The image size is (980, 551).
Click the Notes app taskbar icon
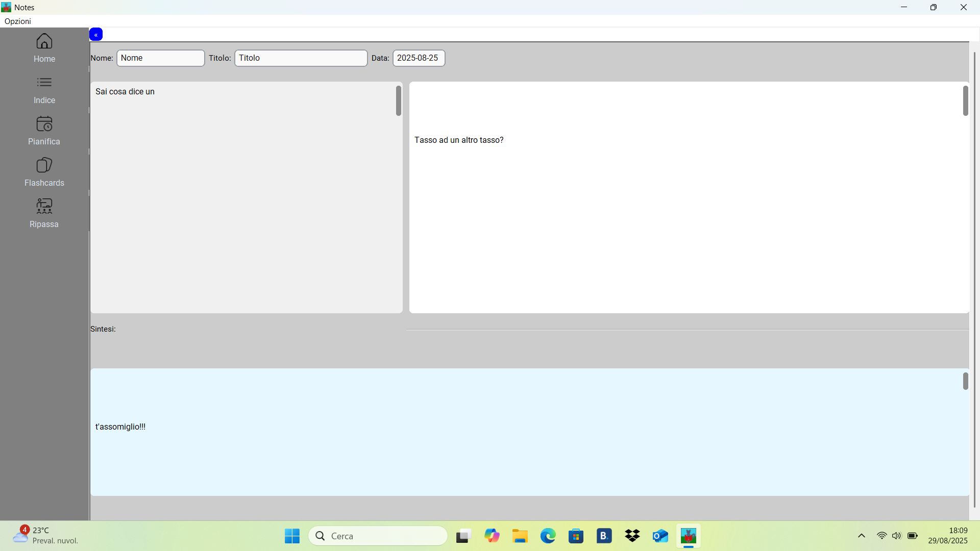click(x=689, y=536)
